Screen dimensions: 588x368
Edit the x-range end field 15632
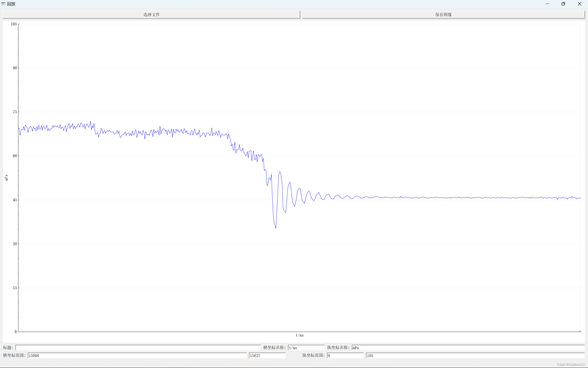[x=267, y=355]
